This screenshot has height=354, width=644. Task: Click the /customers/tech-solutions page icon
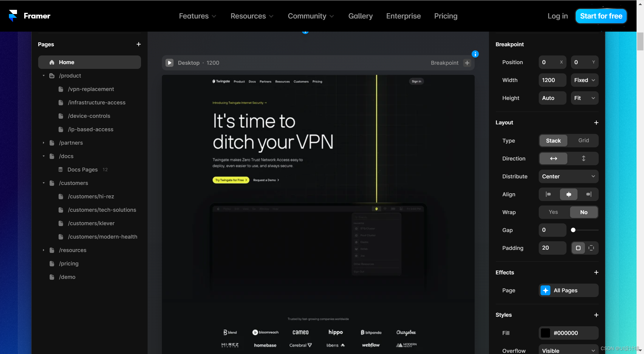(61, 210)
